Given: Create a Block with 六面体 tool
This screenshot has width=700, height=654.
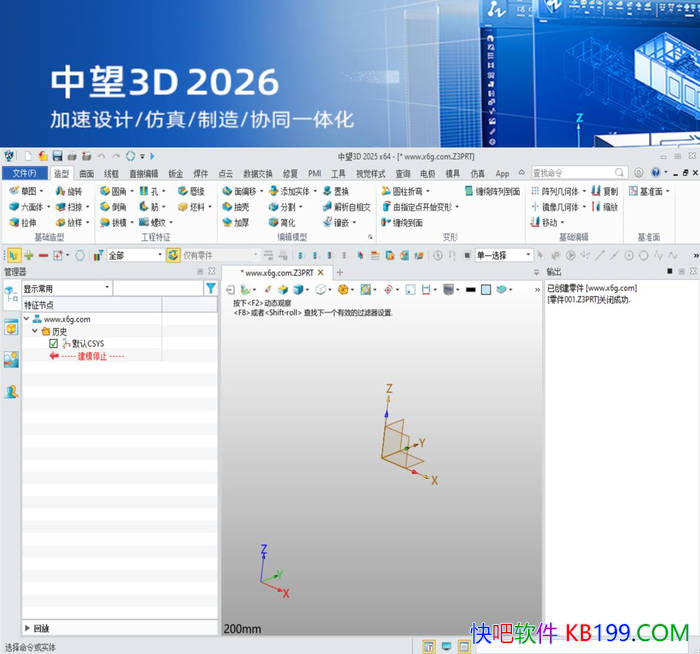Looking at the screenshot, I should pyautogui.click(x=26, y=207).
